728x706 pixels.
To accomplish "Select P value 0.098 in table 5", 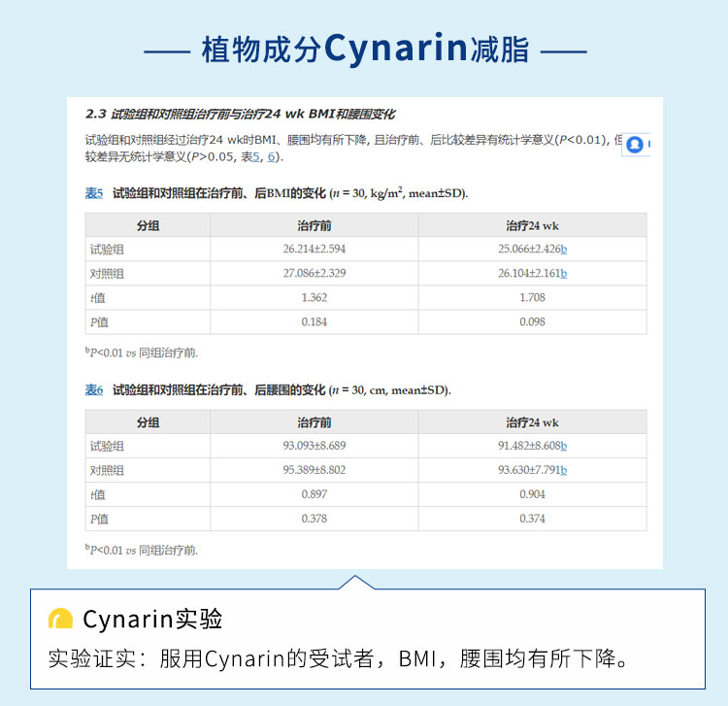I will 532,321.
